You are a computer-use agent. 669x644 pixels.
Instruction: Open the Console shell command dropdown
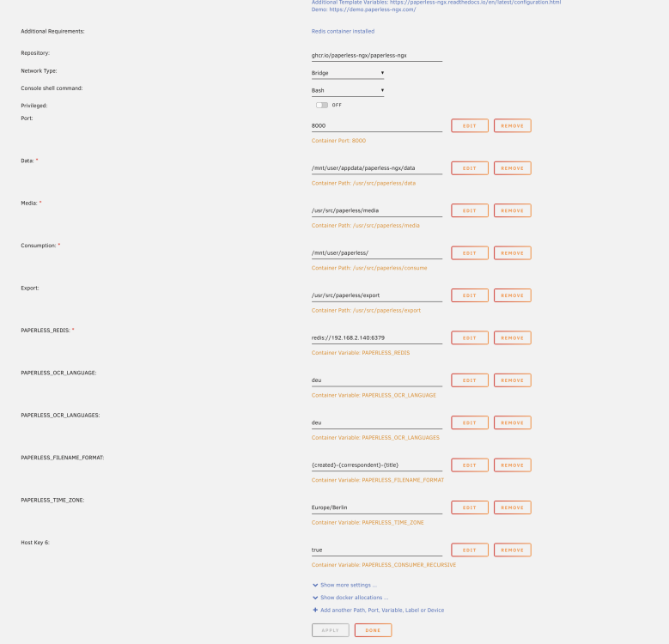[348, 90]
